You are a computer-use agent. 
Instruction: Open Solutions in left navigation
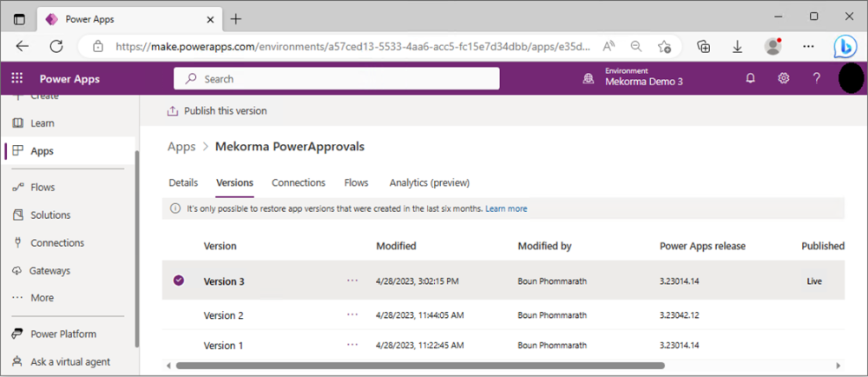coord(50,215)
